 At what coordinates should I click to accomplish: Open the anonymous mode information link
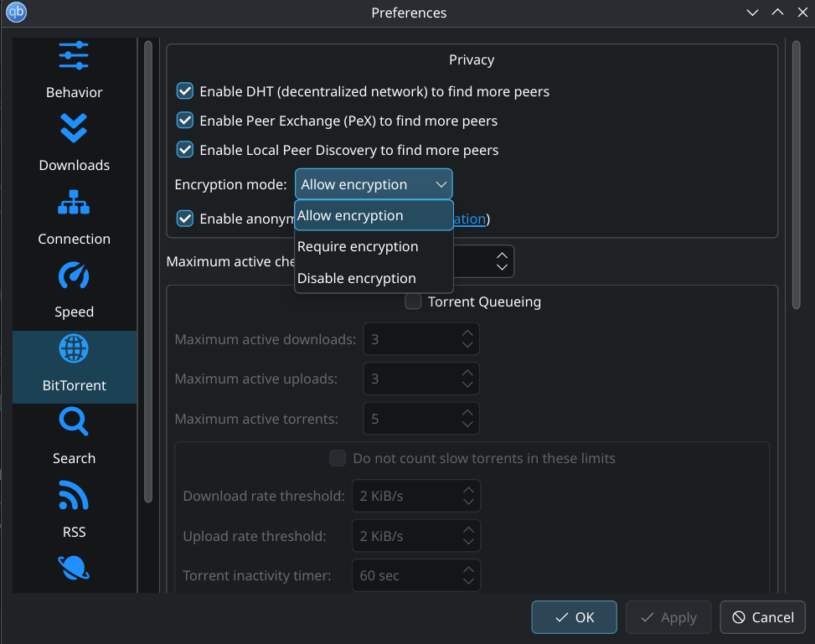(469, 219)
